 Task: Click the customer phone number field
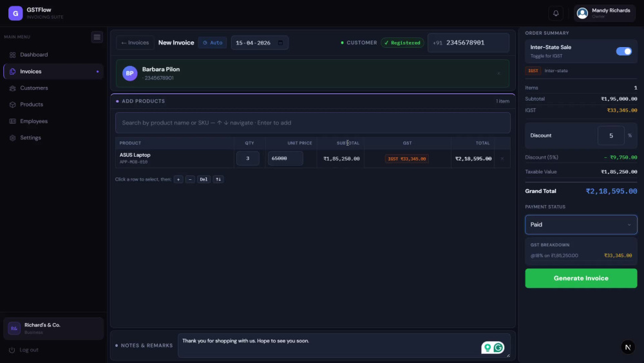[x=468, y=43]
